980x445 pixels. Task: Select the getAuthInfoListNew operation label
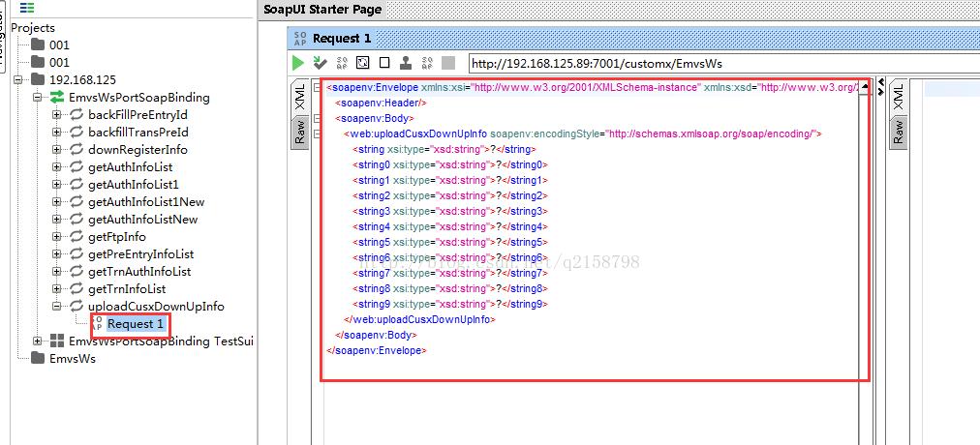tap(143, 219)
